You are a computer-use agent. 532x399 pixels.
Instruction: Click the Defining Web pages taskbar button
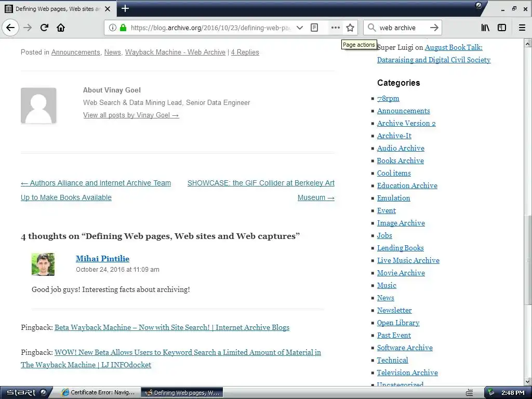point(182,393)
